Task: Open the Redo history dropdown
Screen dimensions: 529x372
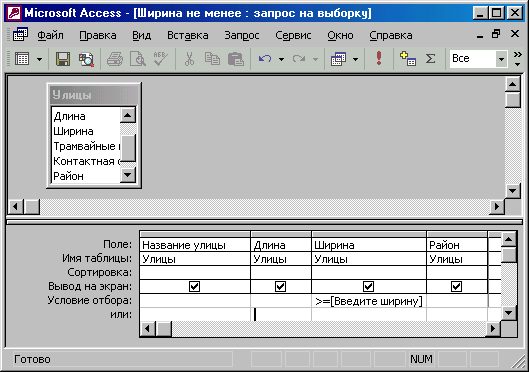Action: point(315,59)
